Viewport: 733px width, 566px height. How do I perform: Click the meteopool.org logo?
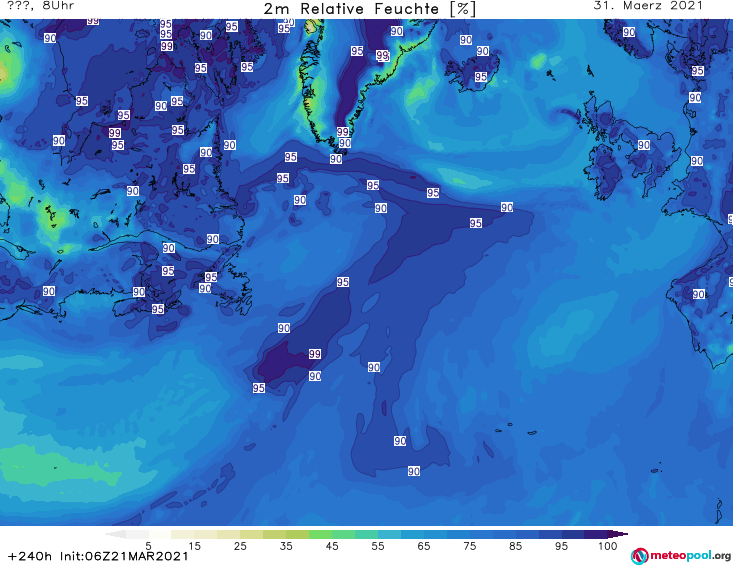point(681,556)
